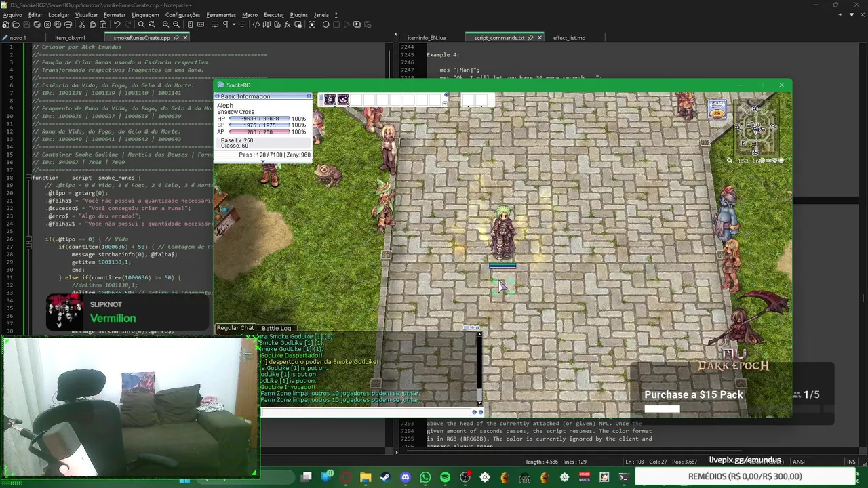868x488 pixels.
Task: Open File Explorer from the taskbar
Action: (366, 477)
